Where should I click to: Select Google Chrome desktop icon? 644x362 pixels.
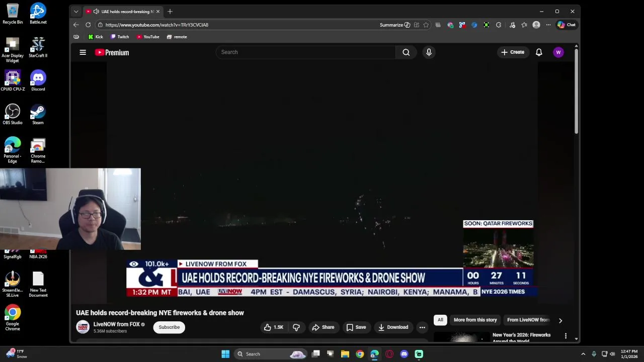13,318
